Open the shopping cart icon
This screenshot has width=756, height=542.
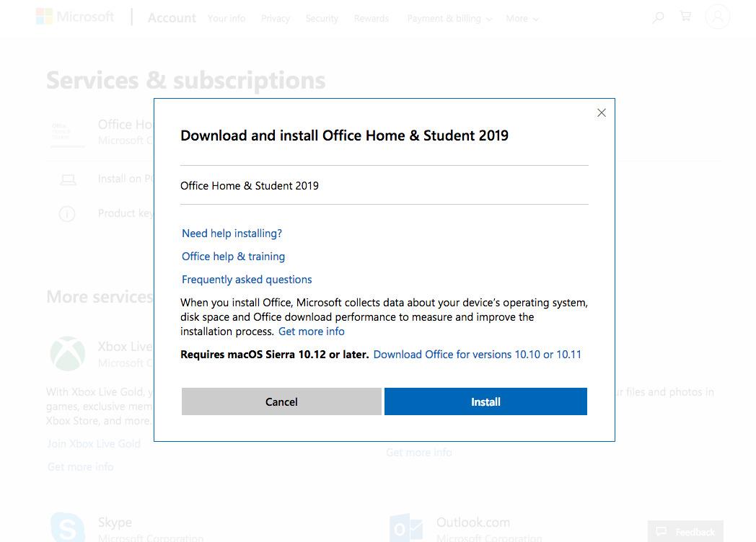pyautogui.click(x=685, y=17)
